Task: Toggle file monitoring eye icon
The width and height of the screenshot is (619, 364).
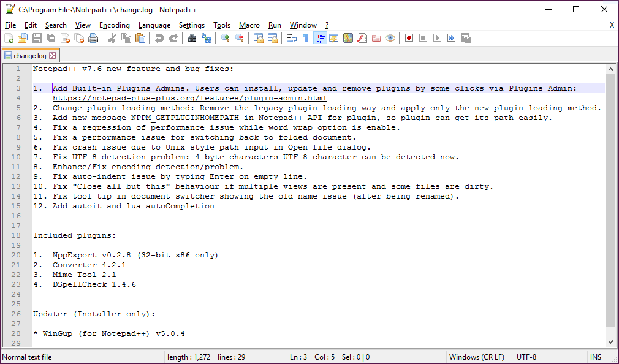Action: pos(390,38)
